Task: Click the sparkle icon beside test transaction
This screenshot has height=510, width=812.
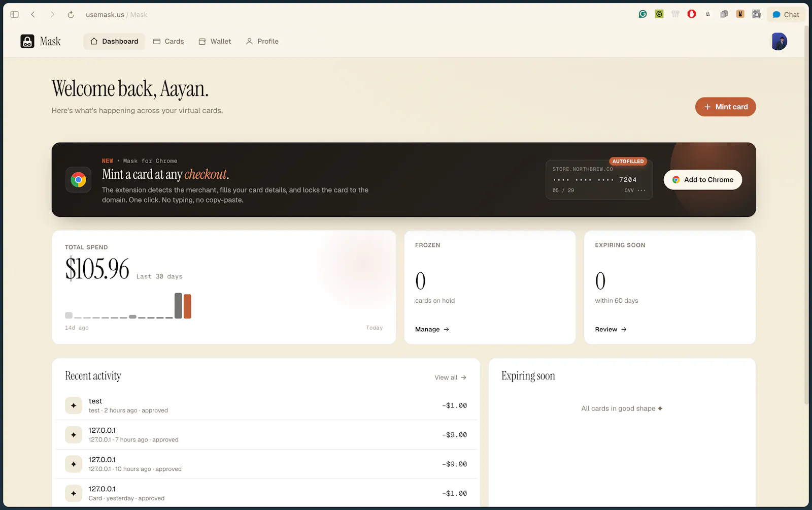Action: coord(74,405)
